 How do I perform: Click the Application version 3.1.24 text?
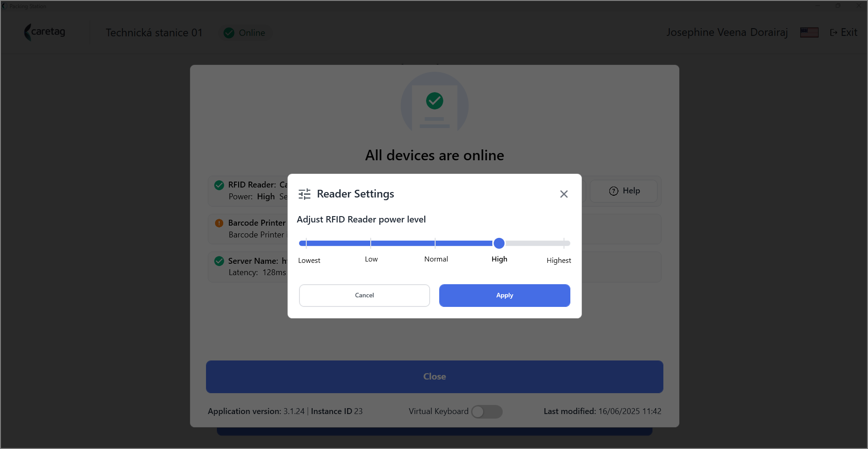(256, 411)
